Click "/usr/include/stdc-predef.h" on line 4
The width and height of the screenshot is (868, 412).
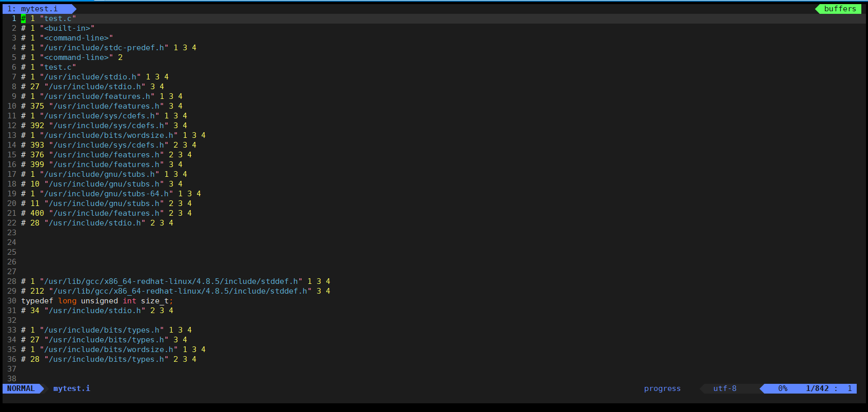click(x=104, y=48)
